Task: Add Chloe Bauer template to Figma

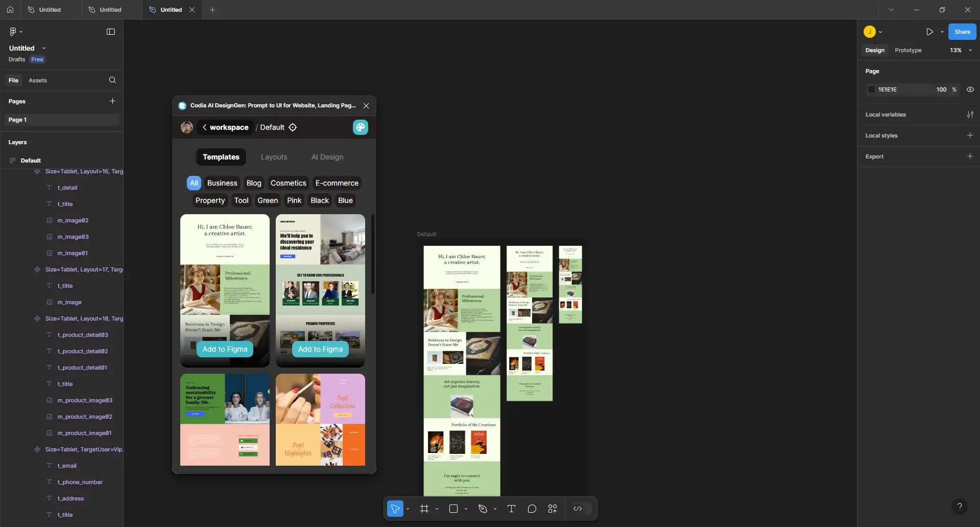Action: point(225,349)
